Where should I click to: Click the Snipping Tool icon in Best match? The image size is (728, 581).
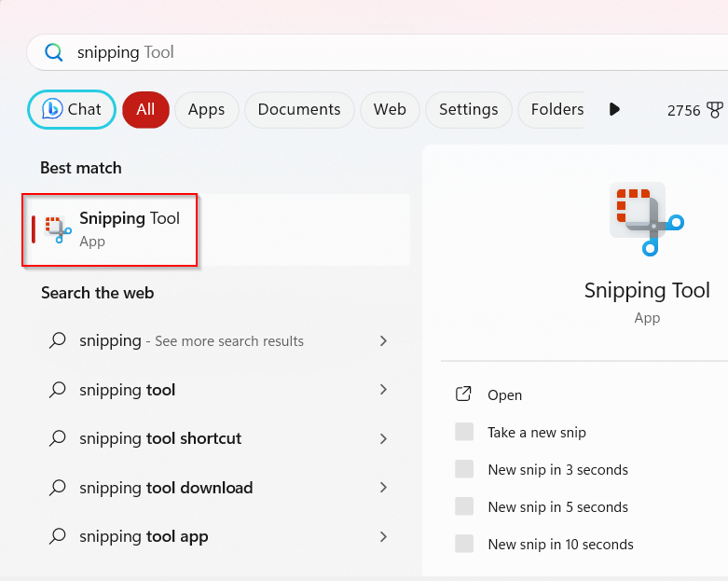tap(58, 229)
